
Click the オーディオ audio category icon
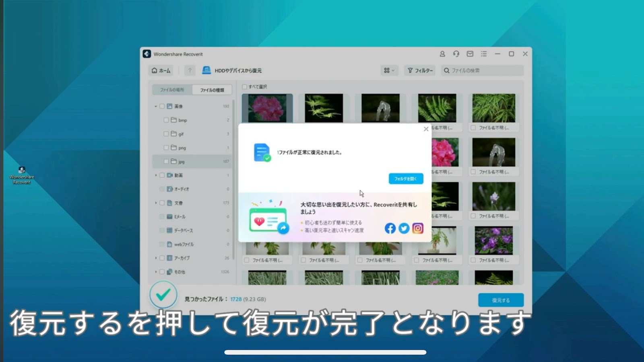(x=170, y=189)
